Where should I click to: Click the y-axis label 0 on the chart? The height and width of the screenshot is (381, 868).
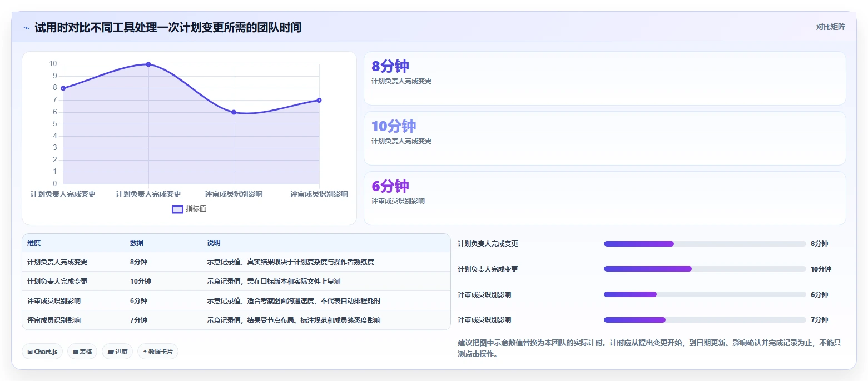click(x=54, y=184)
